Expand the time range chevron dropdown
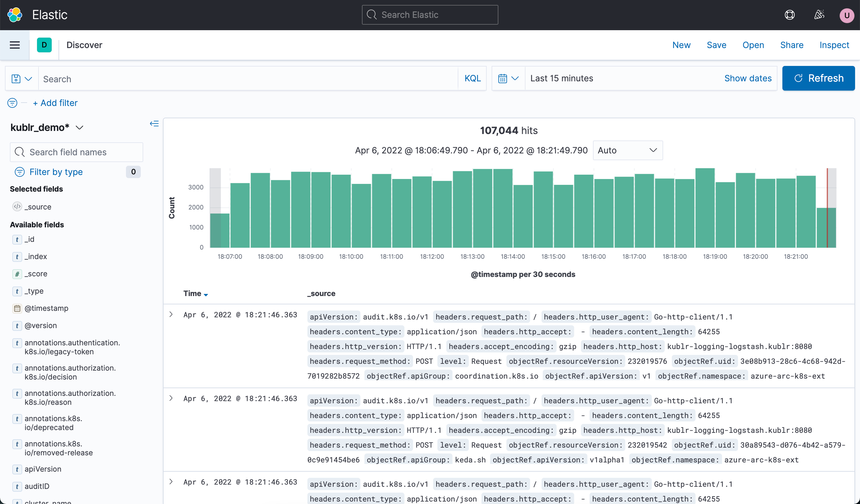Image resolution: width=860 pixels, height=504 pixels. (515, 78)
